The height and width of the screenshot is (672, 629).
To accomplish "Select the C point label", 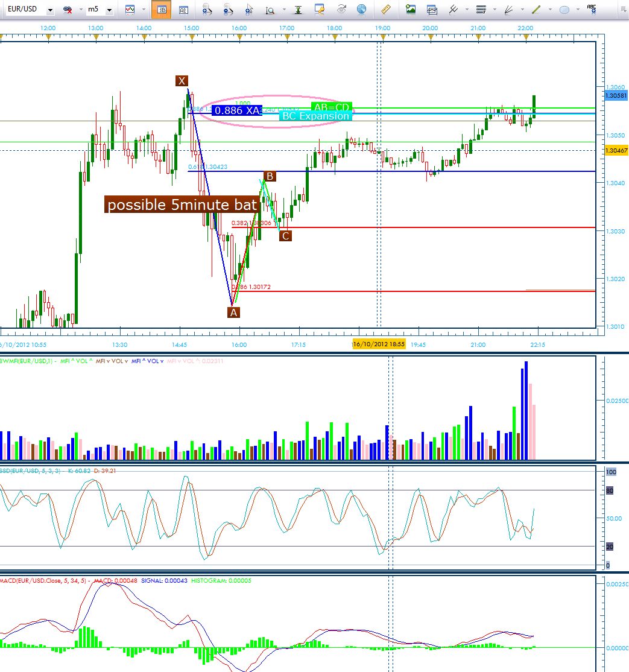I will [285, 236].
